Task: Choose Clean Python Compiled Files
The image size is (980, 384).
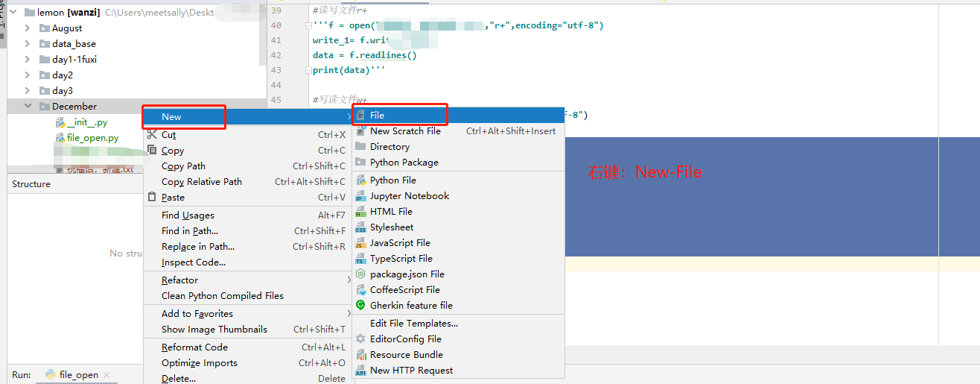Action: click(247, 296)
